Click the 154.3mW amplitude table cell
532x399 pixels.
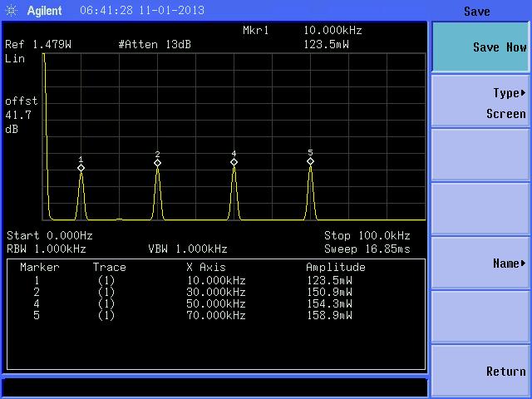(329, 303)
